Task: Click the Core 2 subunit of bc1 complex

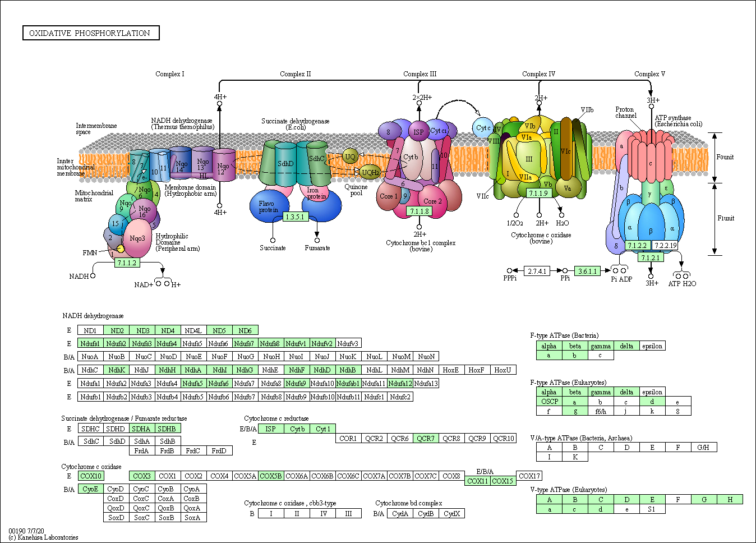Action: (x=432, y=201)
